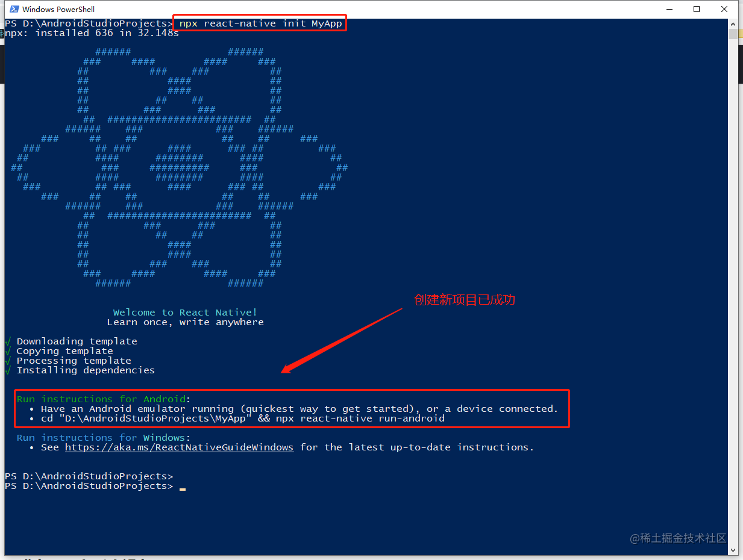Viewport: 743px width, 560px height.
Task: Click 'Run instructions for Windows:' heading
Action: pyautogui.click(x=104, y=438)
